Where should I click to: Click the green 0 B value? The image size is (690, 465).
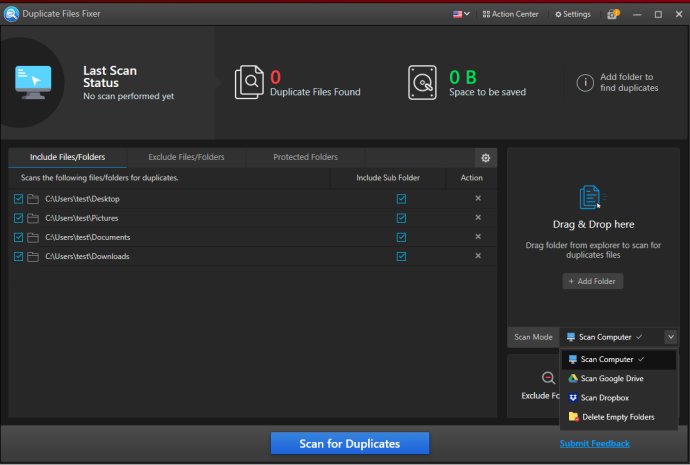[x=463, y=77]
